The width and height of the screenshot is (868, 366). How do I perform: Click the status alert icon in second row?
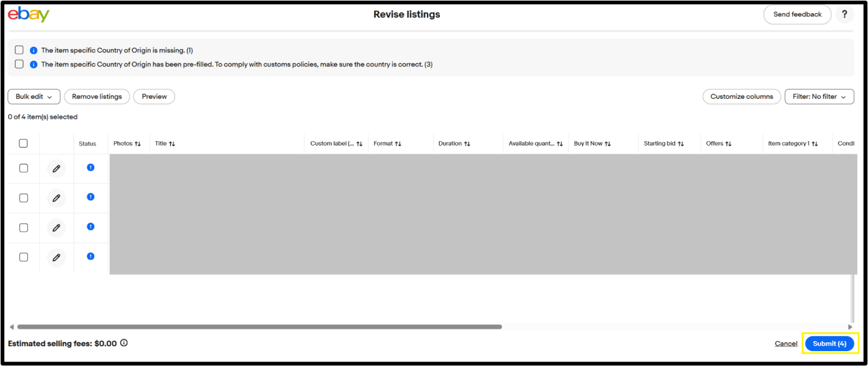tap(90, 197)
